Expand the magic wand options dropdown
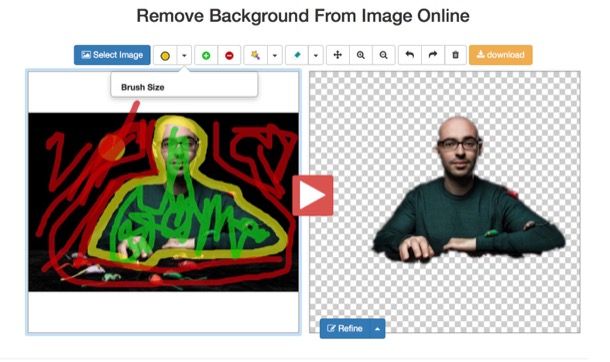610x362 pixels. (x=275, y=56)
